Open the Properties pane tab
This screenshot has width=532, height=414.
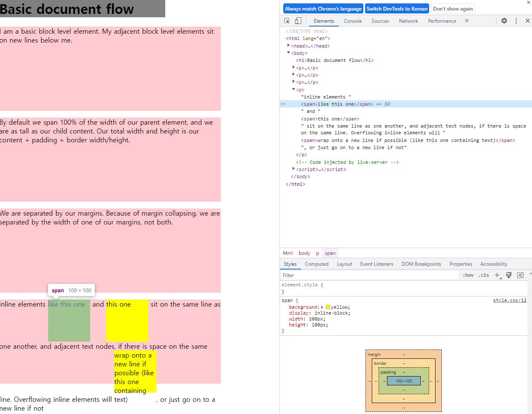[461, 264]
